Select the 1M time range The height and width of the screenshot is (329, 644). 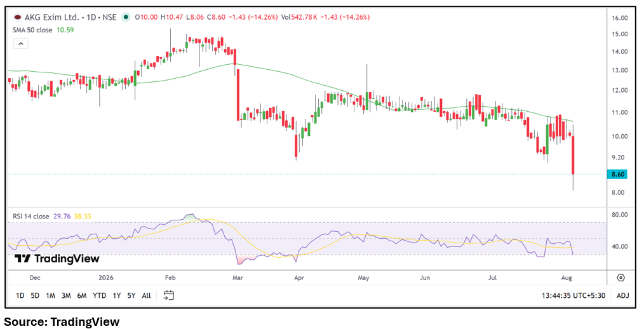coord(51,295)
